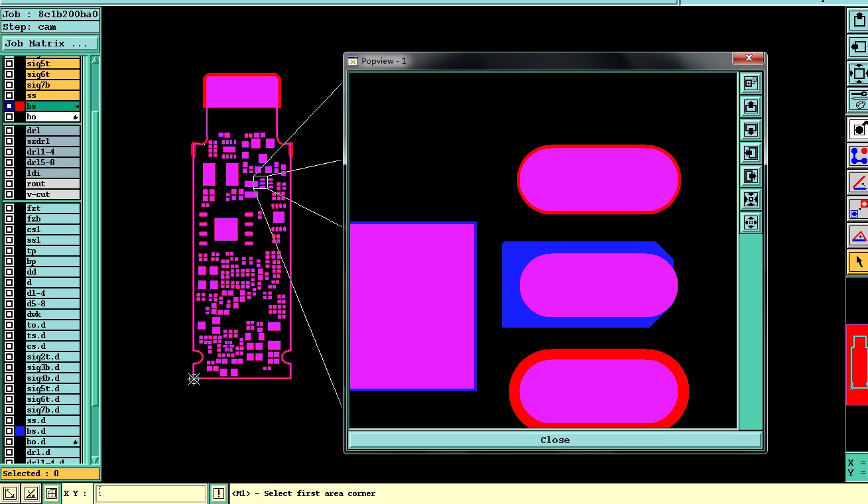This screenshot has width=868, height=504.
Task: Close the Popview window with X
Action: click(x=749, y=58)
